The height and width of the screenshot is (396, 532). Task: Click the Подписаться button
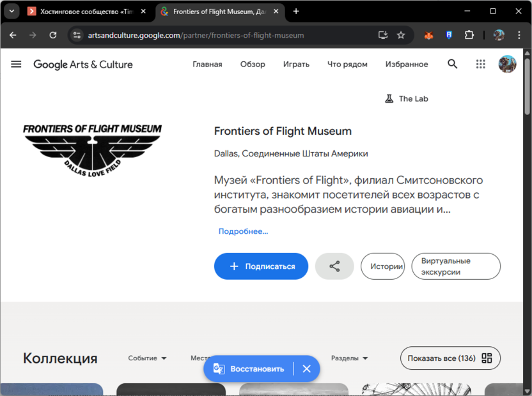coord(261,266)
